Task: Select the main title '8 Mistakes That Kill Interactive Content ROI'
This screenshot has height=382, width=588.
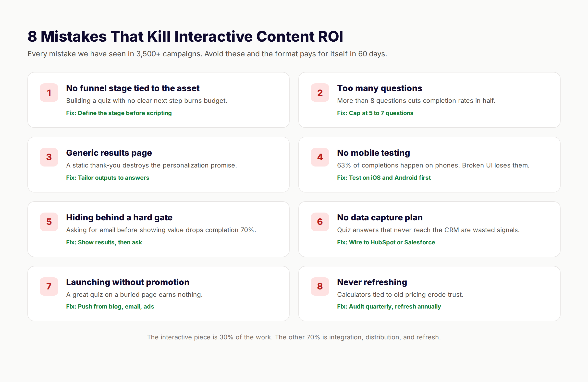Action: pyautogui.click(x=185, y=36)
